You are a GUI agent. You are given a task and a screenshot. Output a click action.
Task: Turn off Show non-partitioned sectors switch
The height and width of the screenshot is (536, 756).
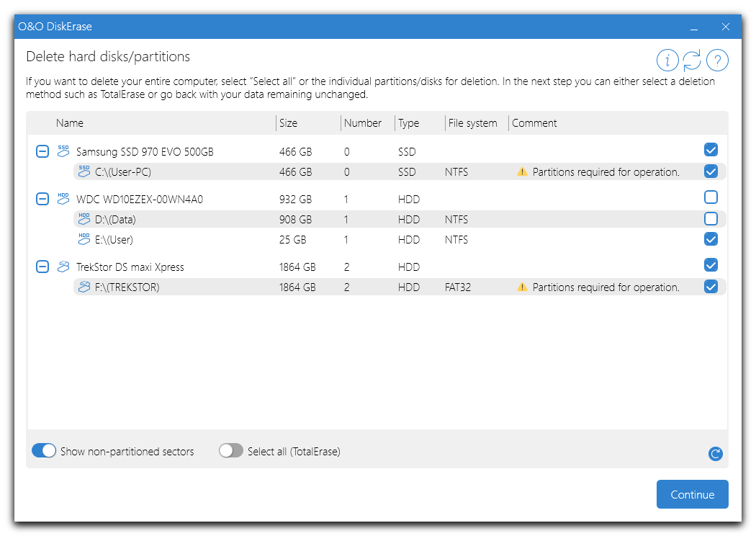pyautogui.click(x=44, y=451)
